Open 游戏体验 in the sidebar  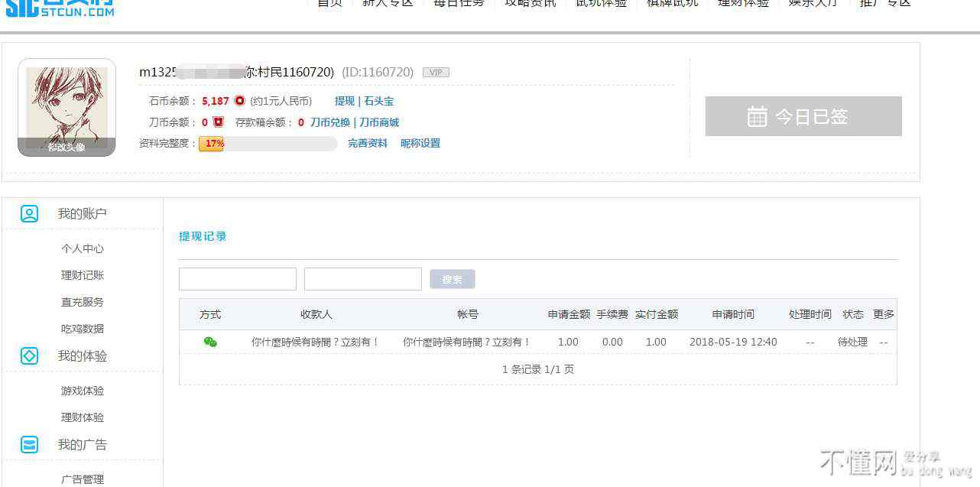(83, 391)
